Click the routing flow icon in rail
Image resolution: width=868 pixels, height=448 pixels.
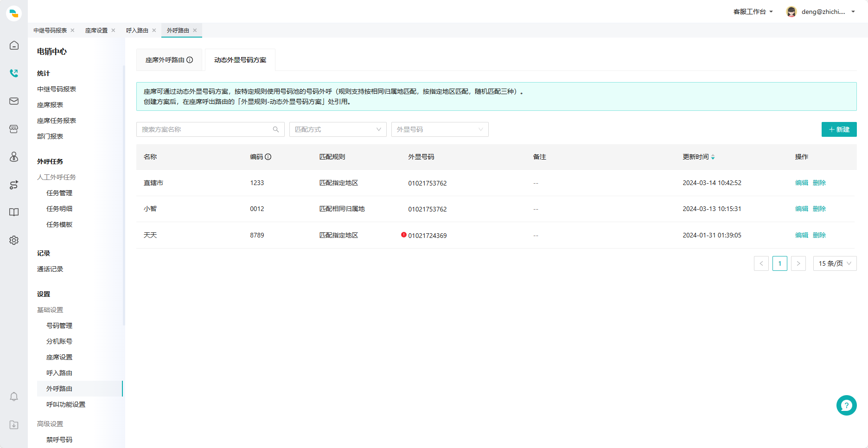pos(14,185)
